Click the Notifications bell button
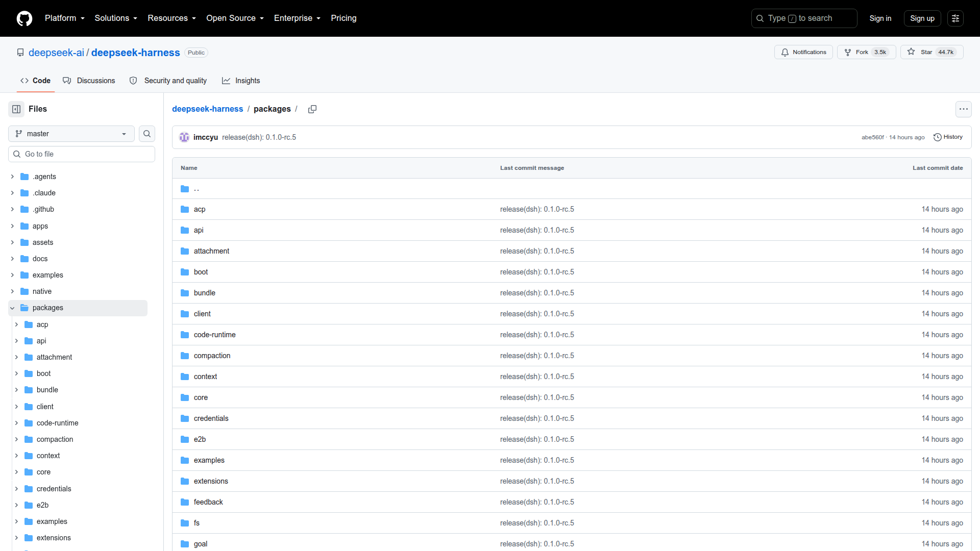Image resolution: width=980 pixels, height=551 pixels. click(803, 52)
